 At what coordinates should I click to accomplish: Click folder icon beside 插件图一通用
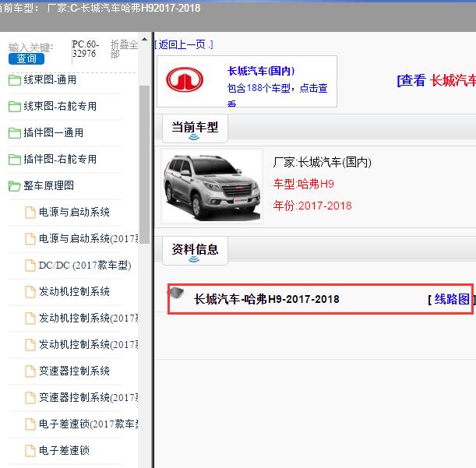pyautogui.click(x=15, y=133)
